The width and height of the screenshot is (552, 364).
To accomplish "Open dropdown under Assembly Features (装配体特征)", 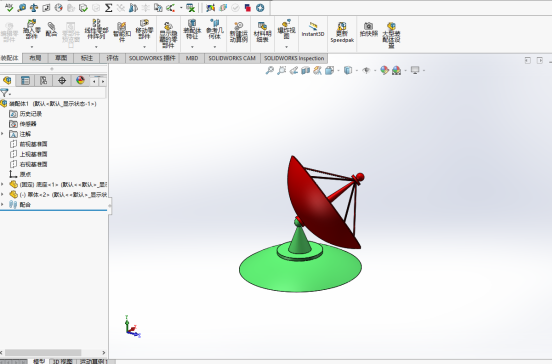I will coord(192,47).
